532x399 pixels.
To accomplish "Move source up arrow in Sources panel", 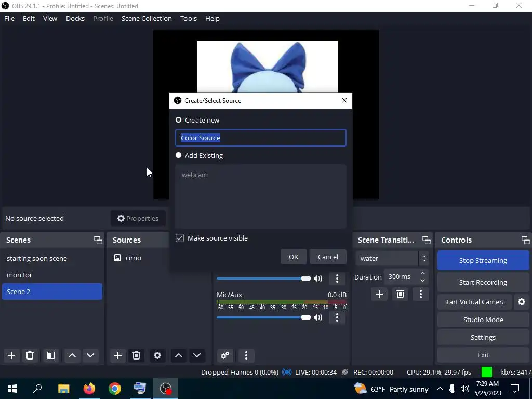I will [x=179, y=355].
